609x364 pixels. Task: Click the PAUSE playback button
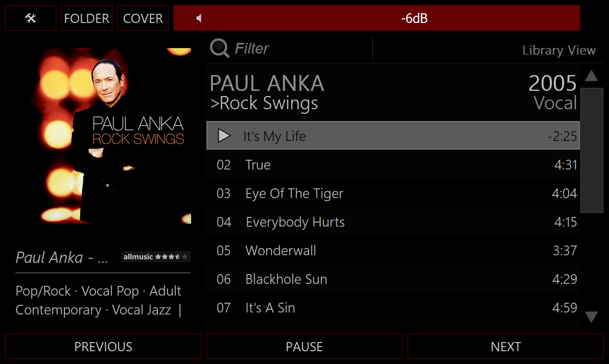coord(304,347)
